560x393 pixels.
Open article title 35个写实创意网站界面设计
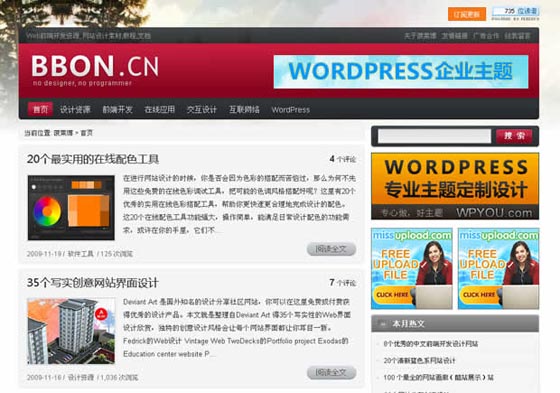coord(92,283)
